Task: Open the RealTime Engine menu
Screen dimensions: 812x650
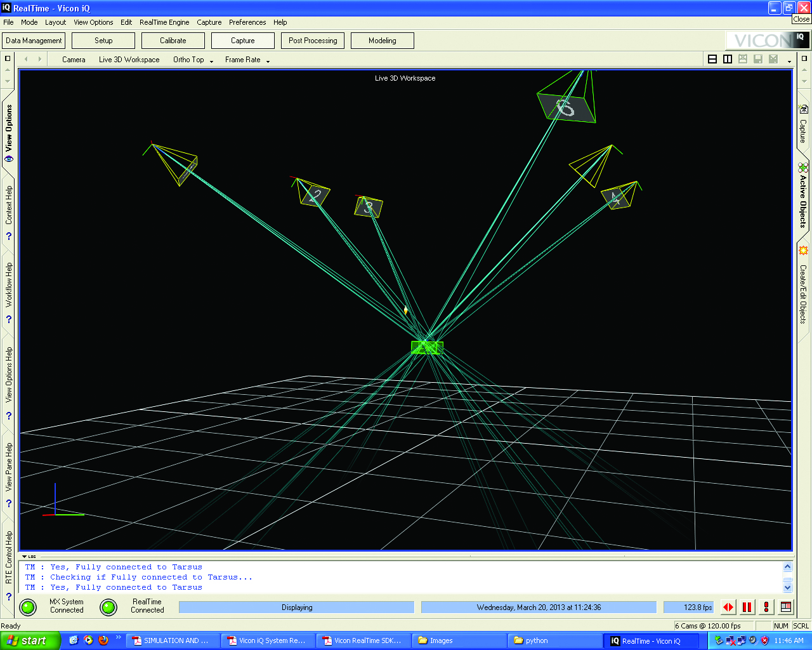Action: point(164,22)
